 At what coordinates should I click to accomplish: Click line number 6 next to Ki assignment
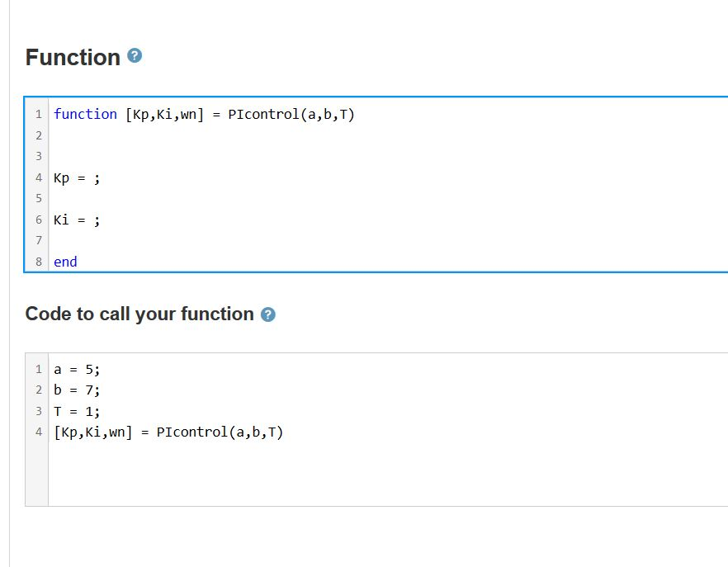(x=38, y=220)
